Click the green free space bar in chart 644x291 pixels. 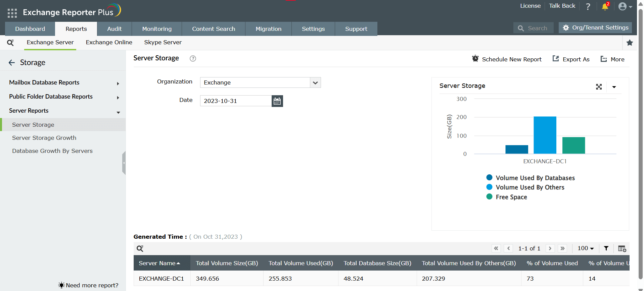(574, 145)
